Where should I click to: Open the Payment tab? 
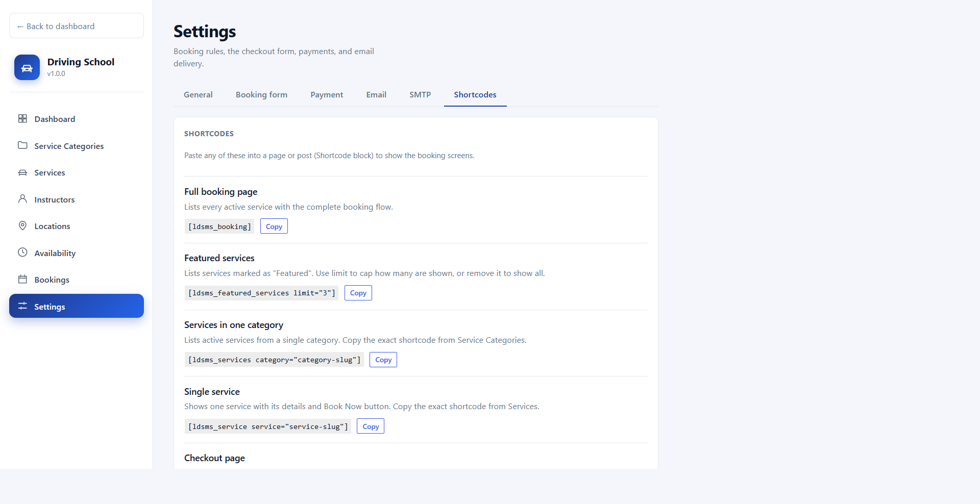(x=327, y=95)
